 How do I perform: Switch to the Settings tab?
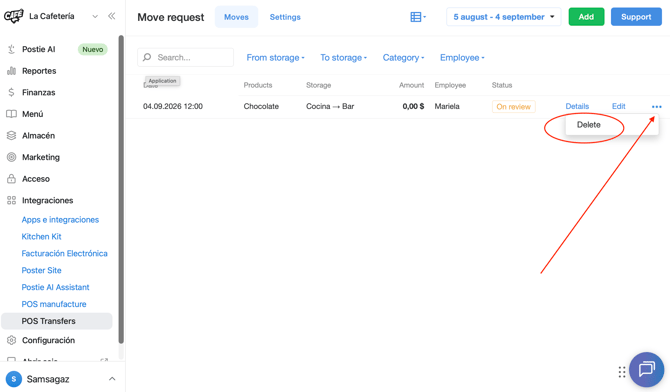point(285,17)
